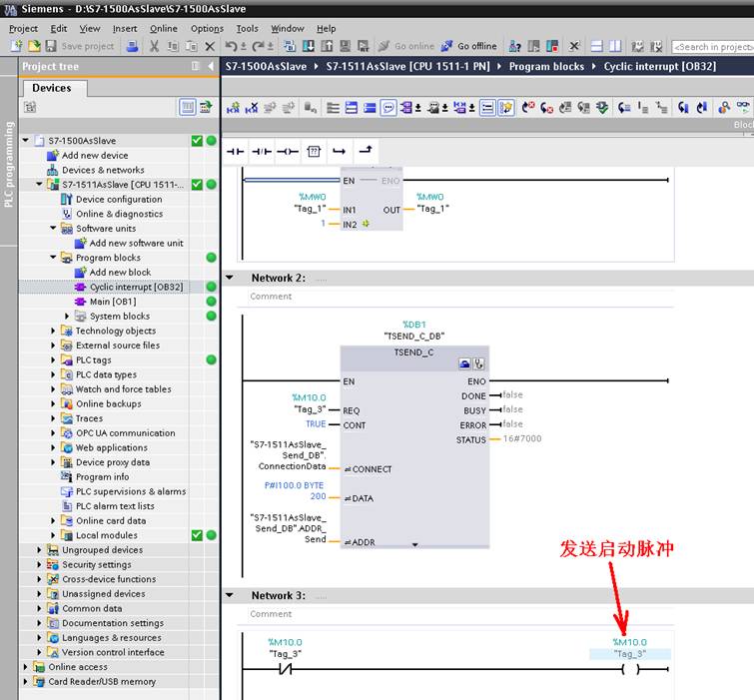Toggle absolute/symbolic operands button
This screenshot has height=700, width=754.
click(408, 108)
